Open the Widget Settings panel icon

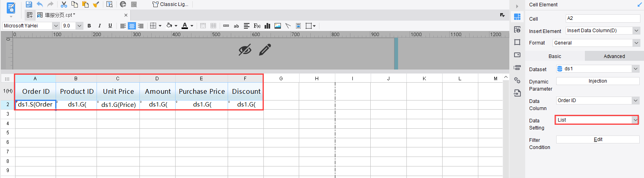[x=517, y=55]
